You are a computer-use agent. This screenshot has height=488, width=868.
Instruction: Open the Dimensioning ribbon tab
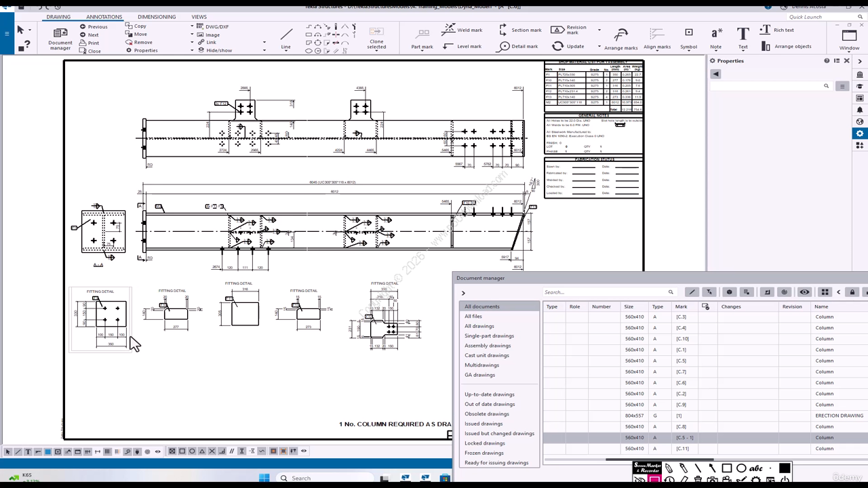click(x=157, y=17)
